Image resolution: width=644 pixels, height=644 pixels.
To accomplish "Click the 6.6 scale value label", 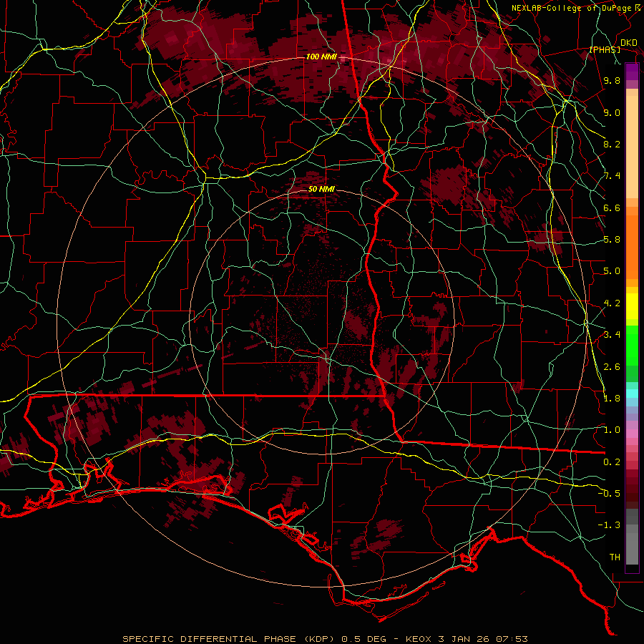I will (x=612, y=208).
